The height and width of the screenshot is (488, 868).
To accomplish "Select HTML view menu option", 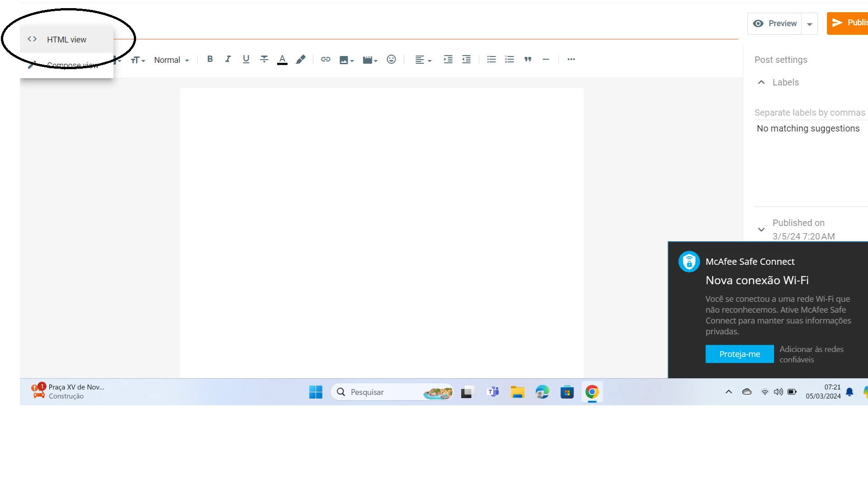I will tap(66, 40).
